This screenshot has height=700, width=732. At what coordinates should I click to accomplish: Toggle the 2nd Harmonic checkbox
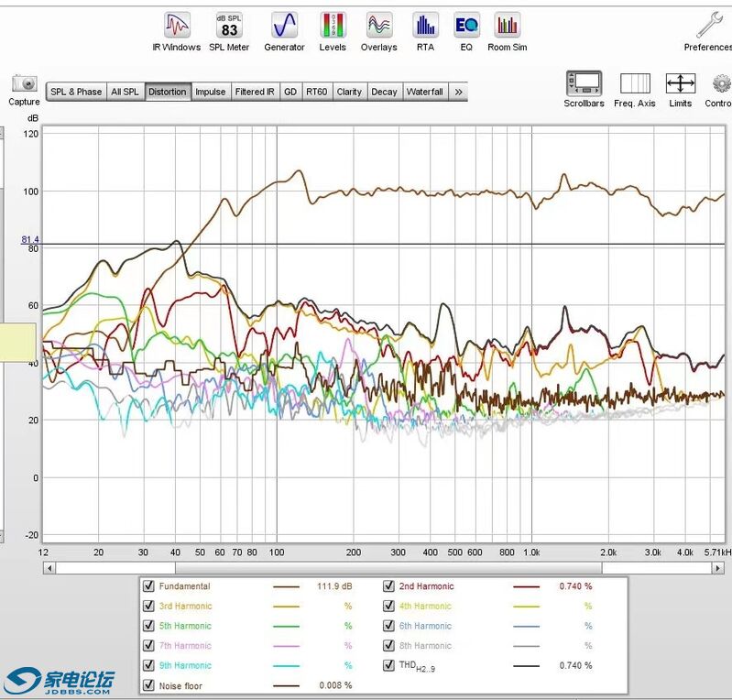point(388,586)
